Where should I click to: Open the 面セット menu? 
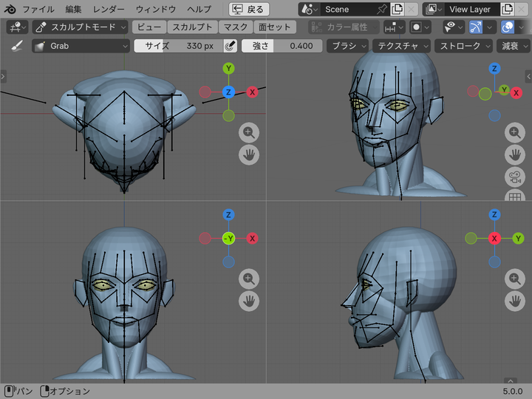coord(275,27)
